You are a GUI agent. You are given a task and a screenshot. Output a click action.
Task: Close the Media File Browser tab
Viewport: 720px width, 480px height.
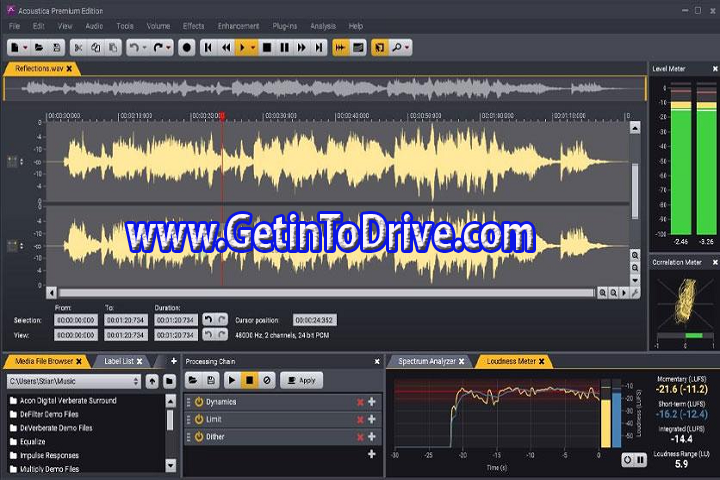point(79,361)
